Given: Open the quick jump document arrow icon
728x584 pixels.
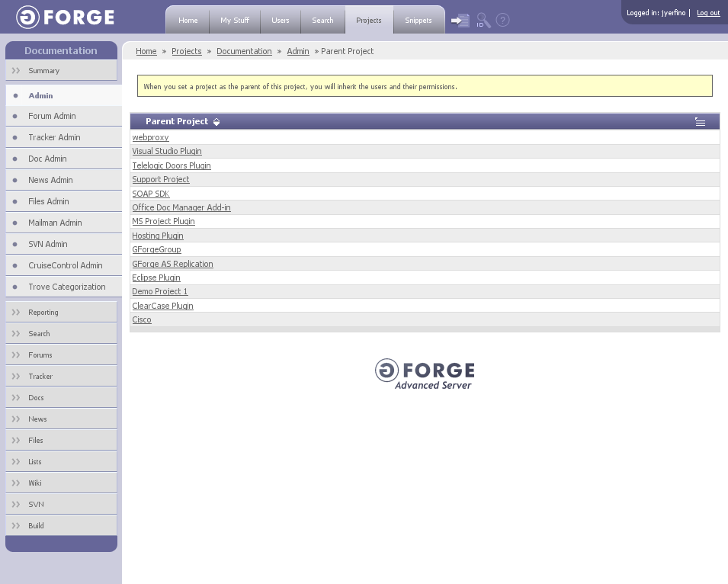Looking at the screenshot, I should click(460, 21).
